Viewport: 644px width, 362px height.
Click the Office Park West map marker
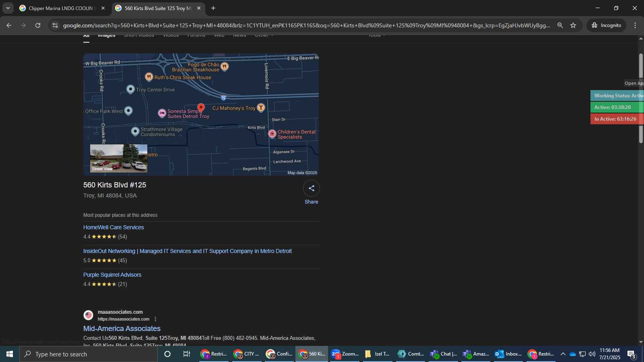pos(128,111)
